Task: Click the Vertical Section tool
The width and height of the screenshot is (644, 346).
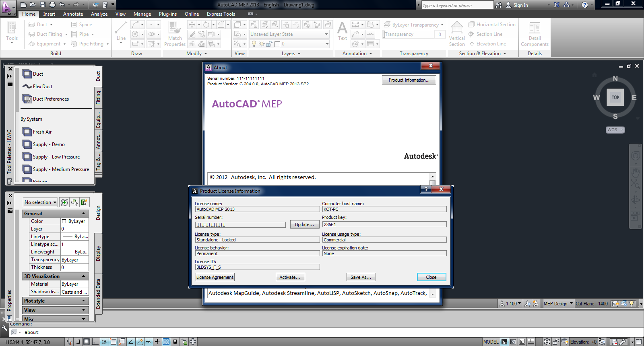Action: click(457, 34)
